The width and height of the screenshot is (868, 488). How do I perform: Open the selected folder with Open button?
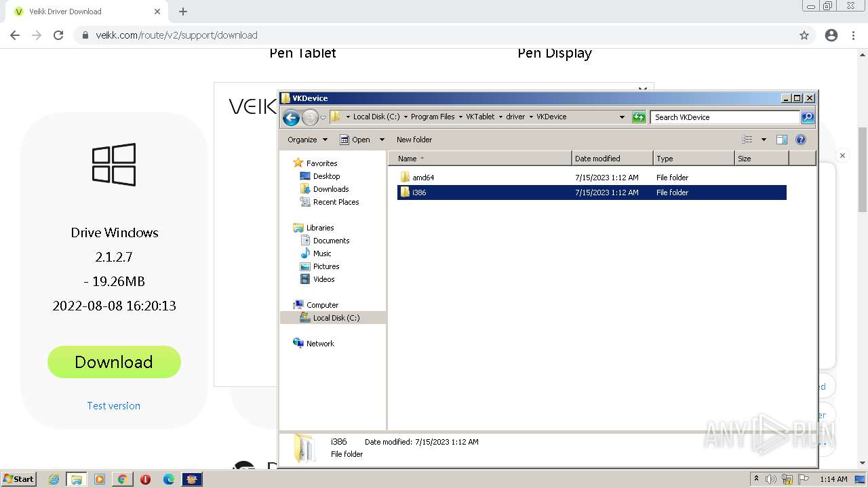355,140
